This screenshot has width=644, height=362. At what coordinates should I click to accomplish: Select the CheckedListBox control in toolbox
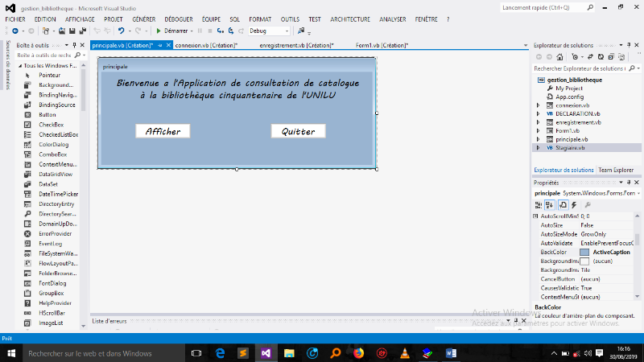coord(58,134)
